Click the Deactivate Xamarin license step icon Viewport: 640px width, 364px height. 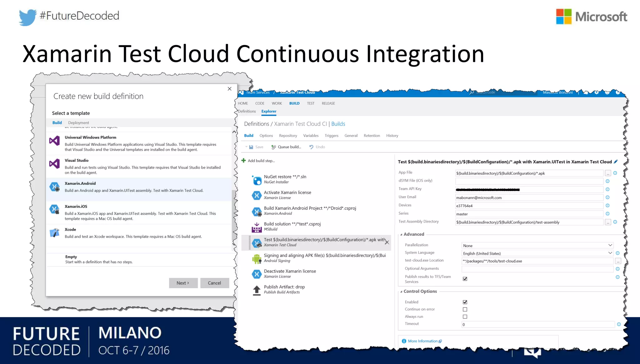pyautogui.click(x=257, y=274)
